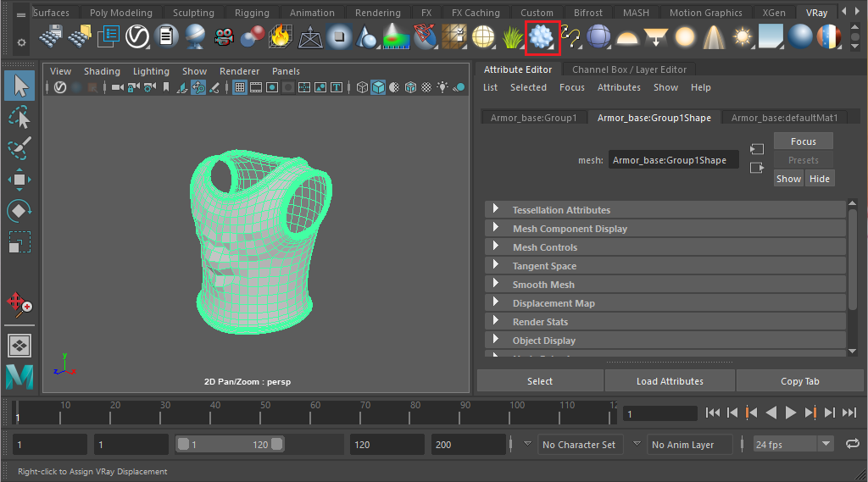Click the mesh name input field
This screenshot has height=482, width=868.
673,160
